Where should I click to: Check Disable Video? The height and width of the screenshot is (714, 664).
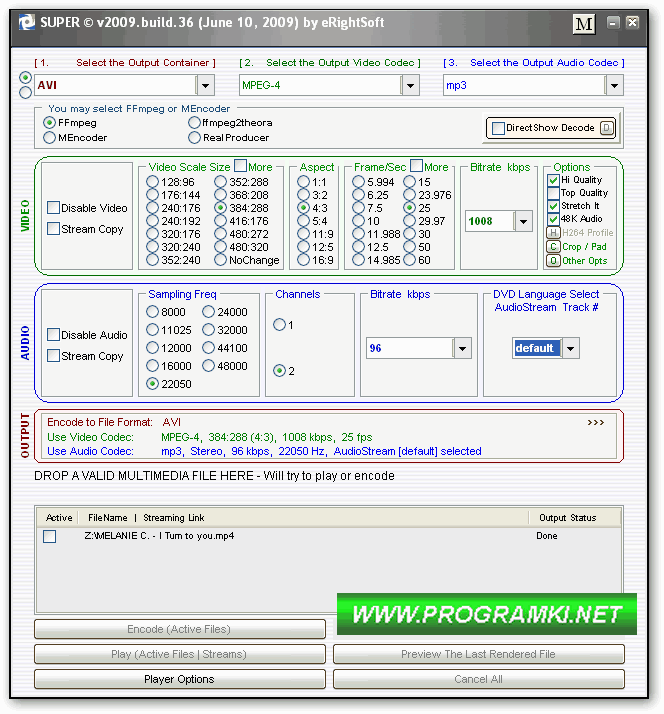pos(53,208)
